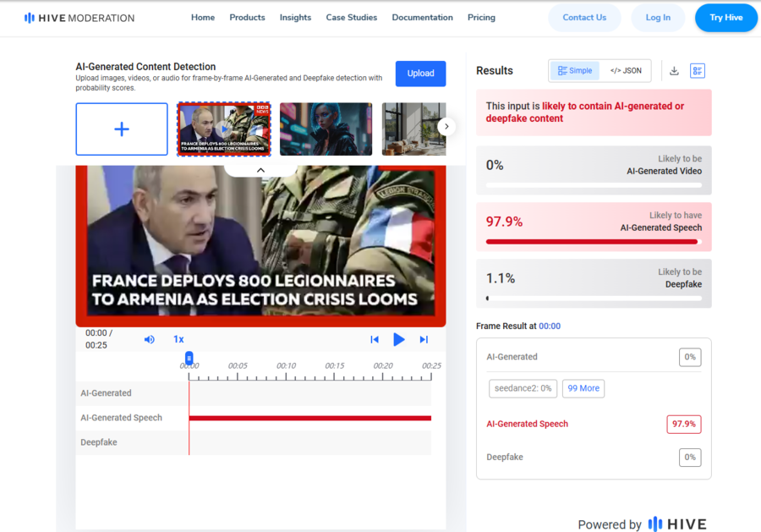
Task: Collapse the thumbnail strip with the up chevron
Action: 260,170
